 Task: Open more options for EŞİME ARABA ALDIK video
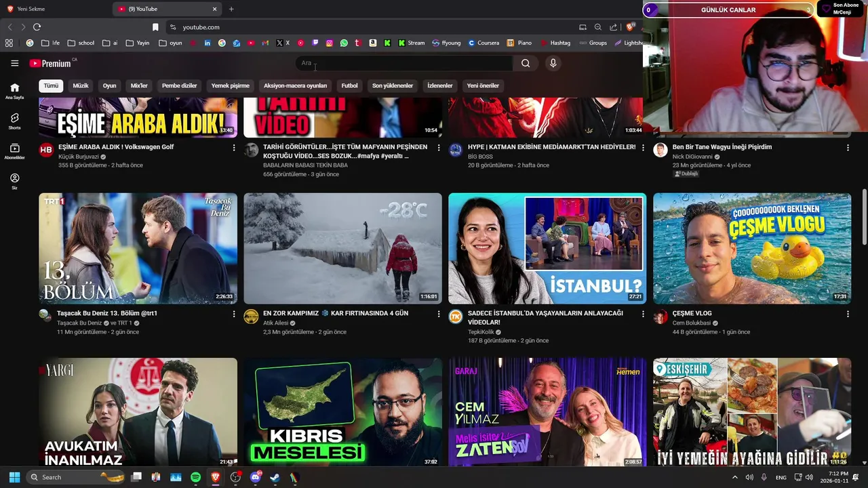pyautogui.click(x=234, y=147)
